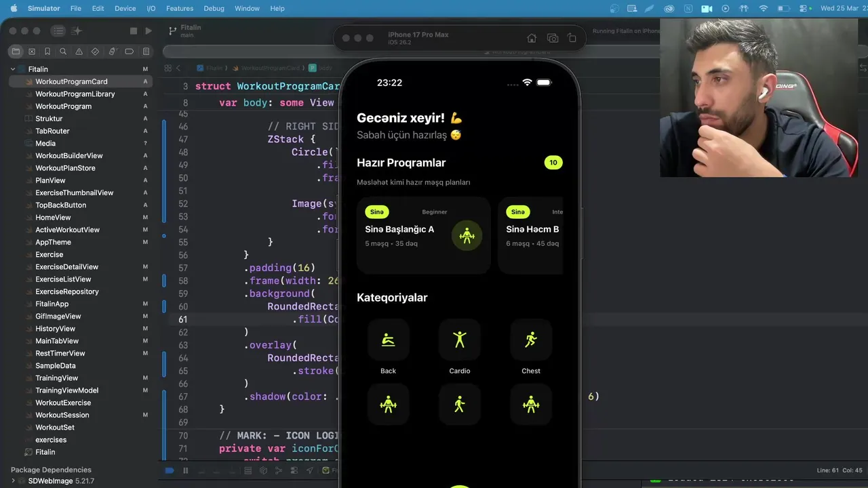Tap the 10 programs count badge
This screenshot has height=488, width=868.
click(x=553, y=163)
